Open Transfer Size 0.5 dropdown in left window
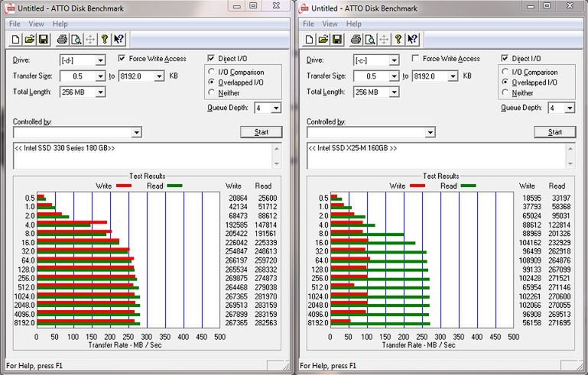Screen dimensions: 588x375 100,76
